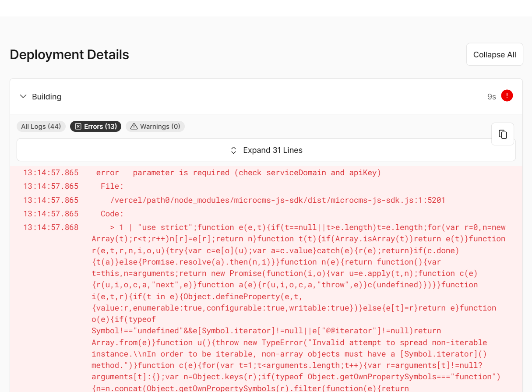
Task: Click the red build error status icon
Action: coord(507,96)
